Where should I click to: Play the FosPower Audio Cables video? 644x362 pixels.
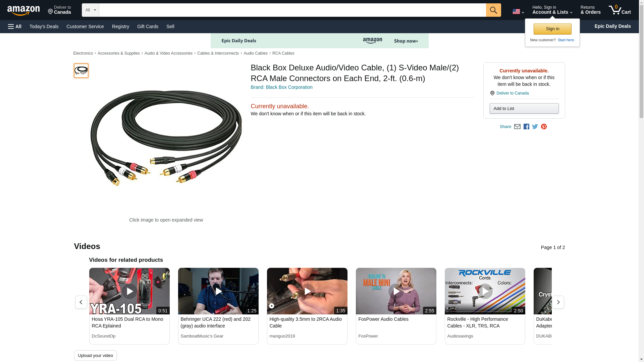tap(396, 291)
